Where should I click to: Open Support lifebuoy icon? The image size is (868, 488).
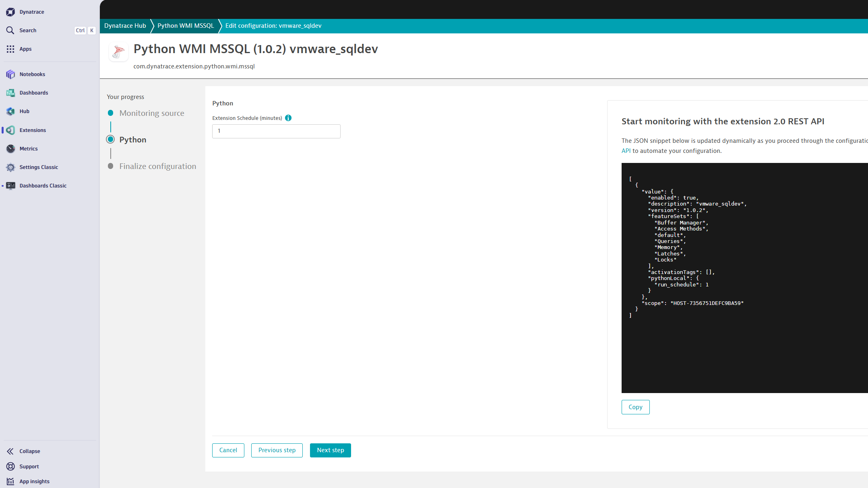[10, 467]
